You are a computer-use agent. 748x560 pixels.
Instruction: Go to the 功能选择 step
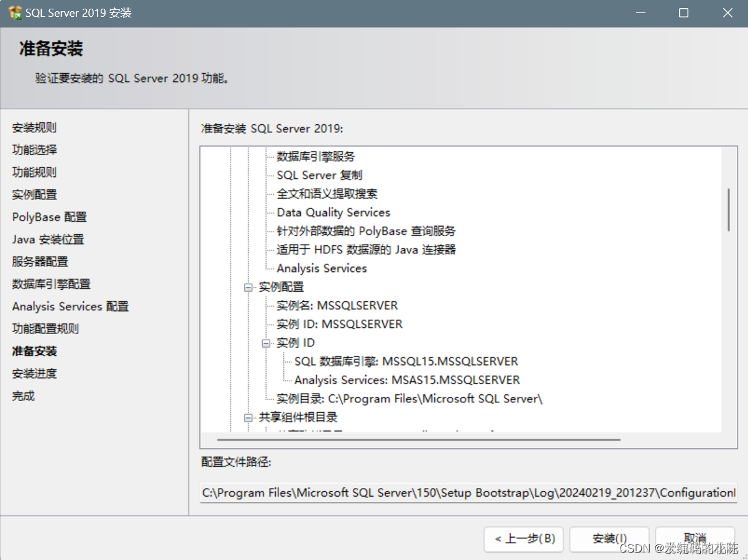[x=34, y=150]
